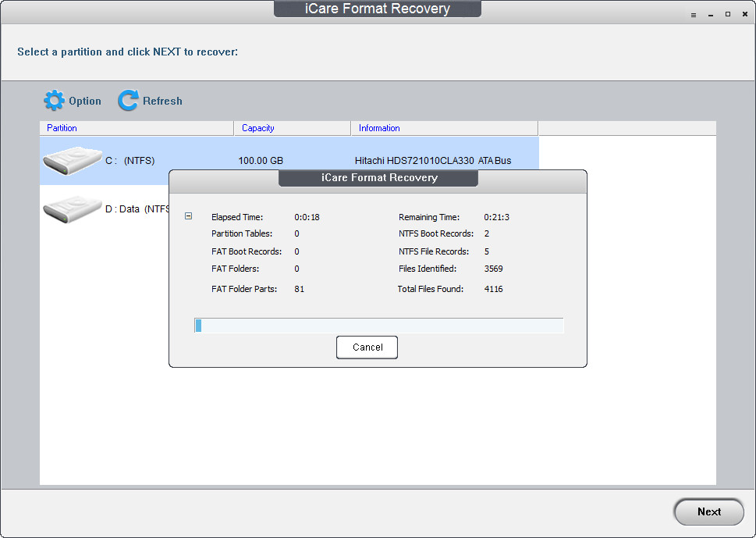Click the Remaining Time value 0:21:3

[497, 217]
